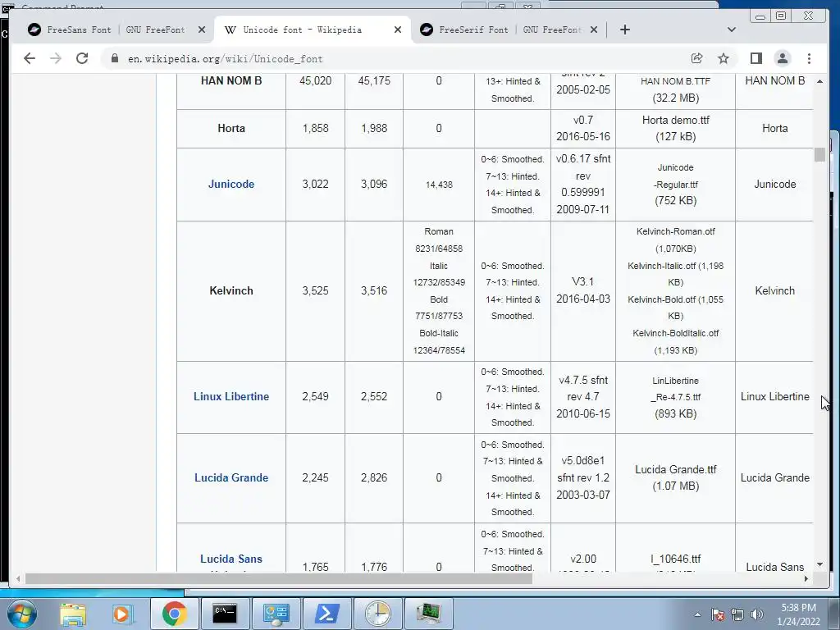Switch to Command Prompt in taskbar
Image resolution: width=840 pixels, height=630 pixels.
click(225, 614)
